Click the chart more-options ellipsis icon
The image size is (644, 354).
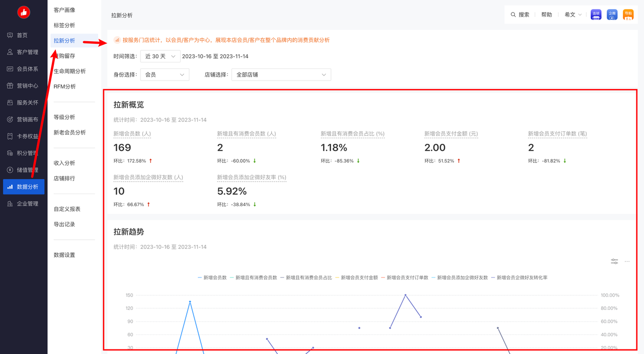(627, 261)
